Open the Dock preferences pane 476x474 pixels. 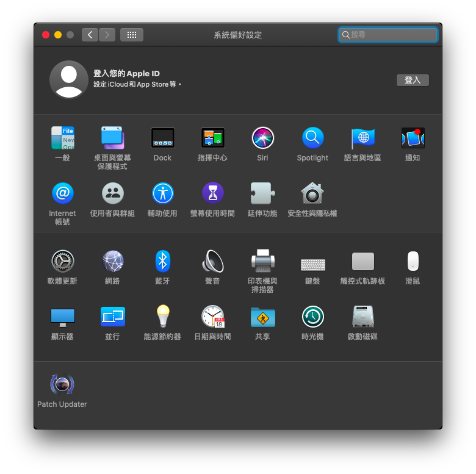coord(162,138)
